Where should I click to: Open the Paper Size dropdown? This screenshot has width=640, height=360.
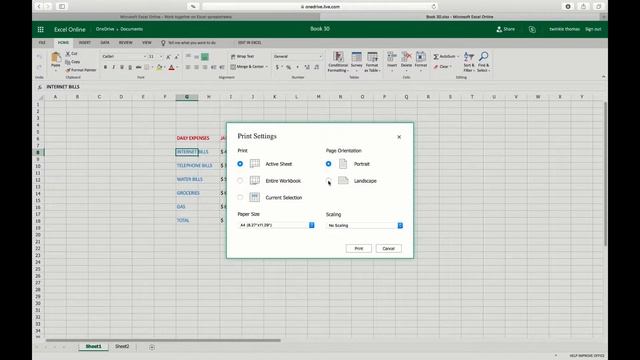click(276, 225)
